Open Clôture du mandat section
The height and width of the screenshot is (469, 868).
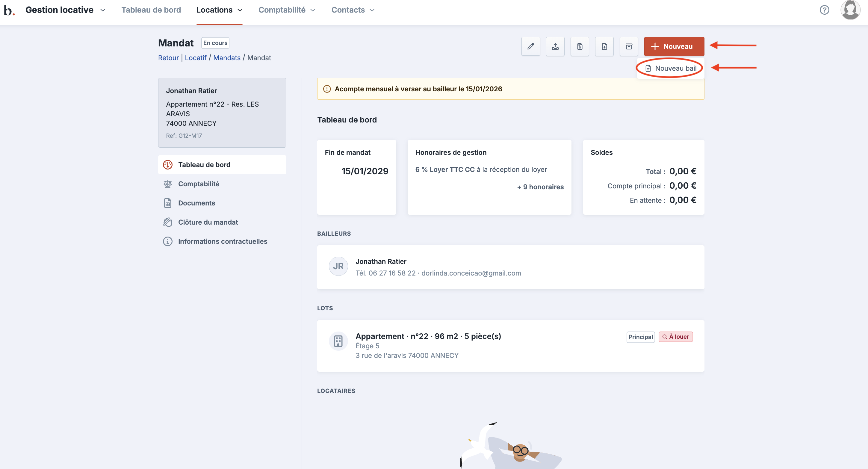click(208, 222)
